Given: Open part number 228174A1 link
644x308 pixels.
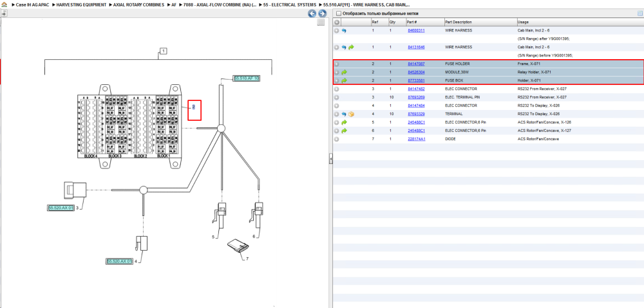Looking at the screenshot, I should pyautogui.click(x=416, y=139).
